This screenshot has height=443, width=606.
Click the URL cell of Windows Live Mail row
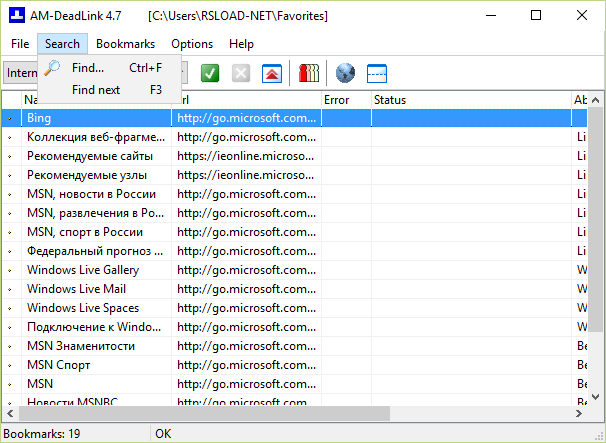(x=247, y=289)
